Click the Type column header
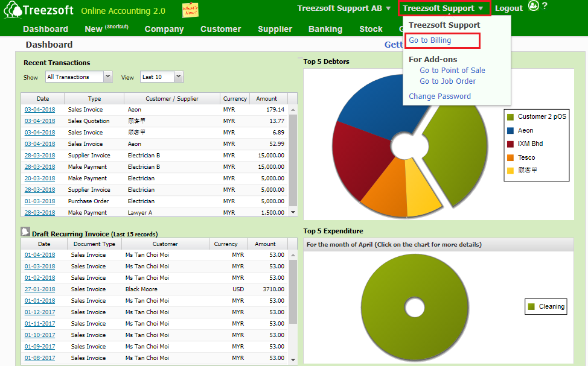The width and height of the screenshot is (588, 366). 94,98
